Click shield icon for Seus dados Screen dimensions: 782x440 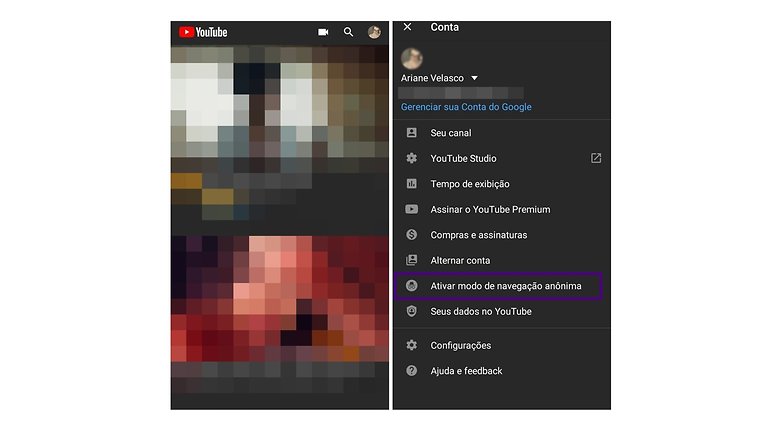coord(411,311)
